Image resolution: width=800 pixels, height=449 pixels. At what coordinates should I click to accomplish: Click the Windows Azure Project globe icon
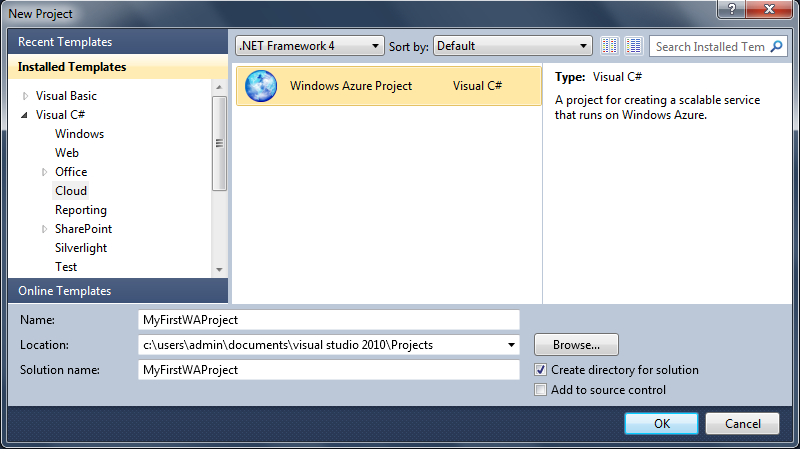point(261,86)
